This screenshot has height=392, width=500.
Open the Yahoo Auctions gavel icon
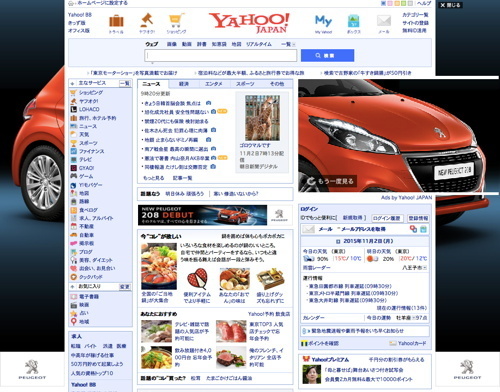[x=147, y=20]
